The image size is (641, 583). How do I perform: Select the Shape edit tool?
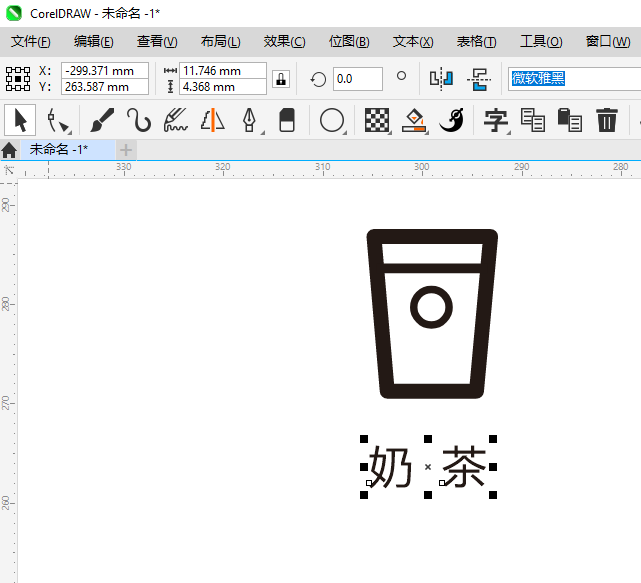pyautogui.click(x=57, y=121)
